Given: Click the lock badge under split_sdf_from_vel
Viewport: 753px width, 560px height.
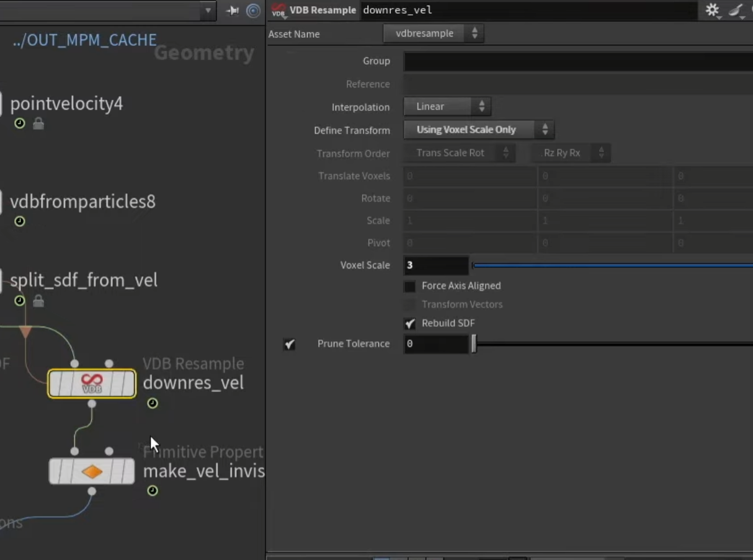Looking at the screenshot, I should click(38, 301).
